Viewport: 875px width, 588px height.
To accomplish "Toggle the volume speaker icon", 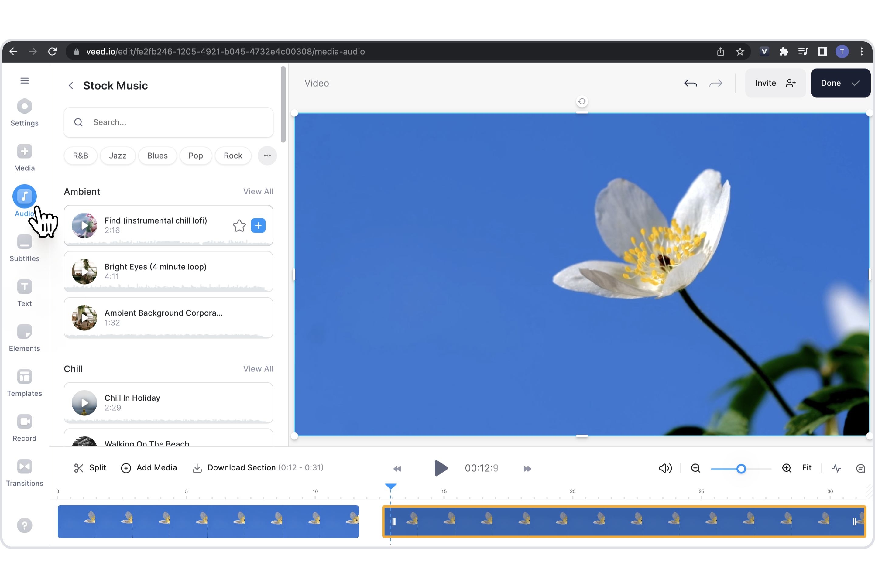I will click(665, 468).
